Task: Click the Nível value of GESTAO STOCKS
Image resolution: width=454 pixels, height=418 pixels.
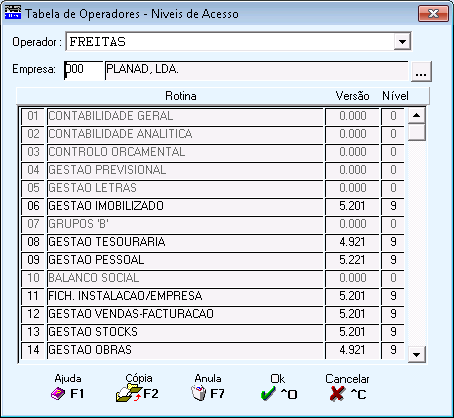Action: coord(393,332)
